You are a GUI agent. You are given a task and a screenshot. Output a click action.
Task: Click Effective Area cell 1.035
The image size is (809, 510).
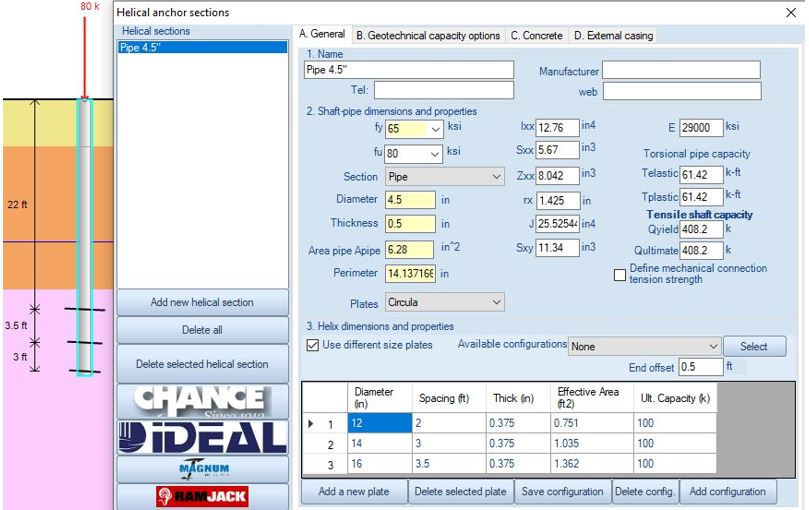point(592,444)
